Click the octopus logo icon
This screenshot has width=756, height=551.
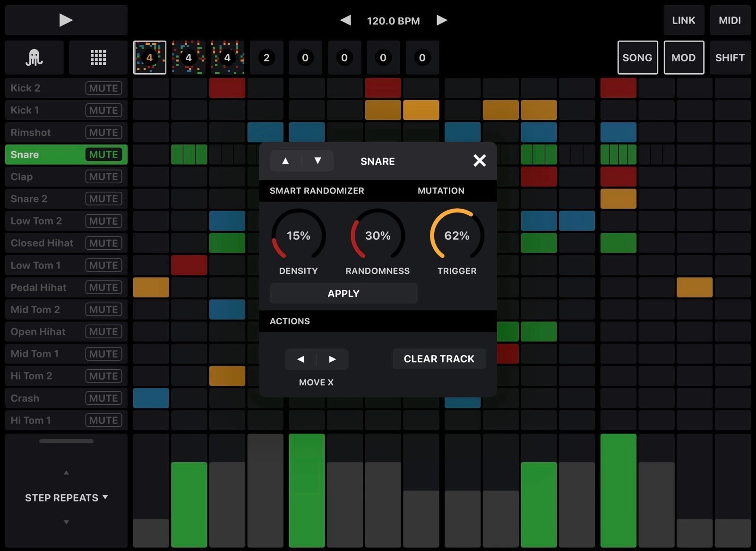34,58
